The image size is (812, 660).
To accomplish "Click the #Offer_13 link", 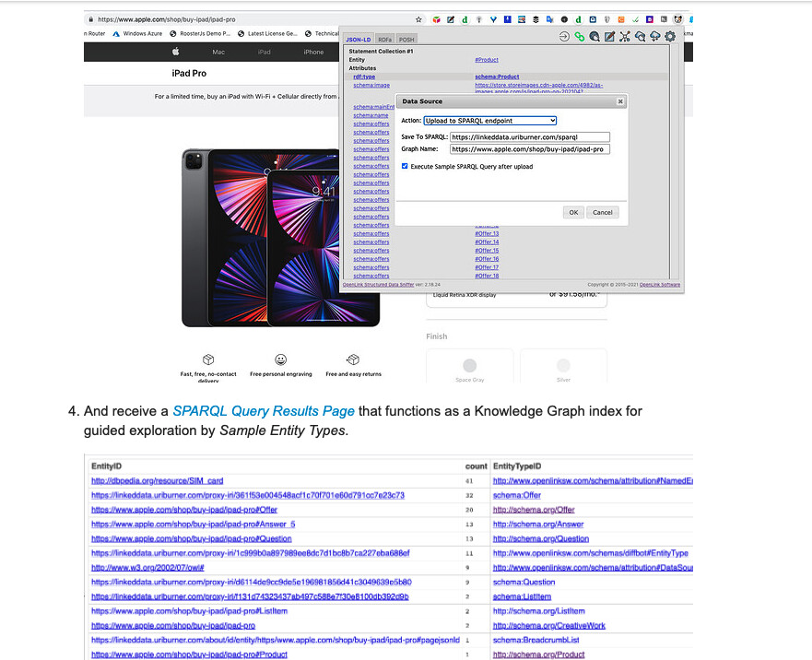I will tap(487, 233).
